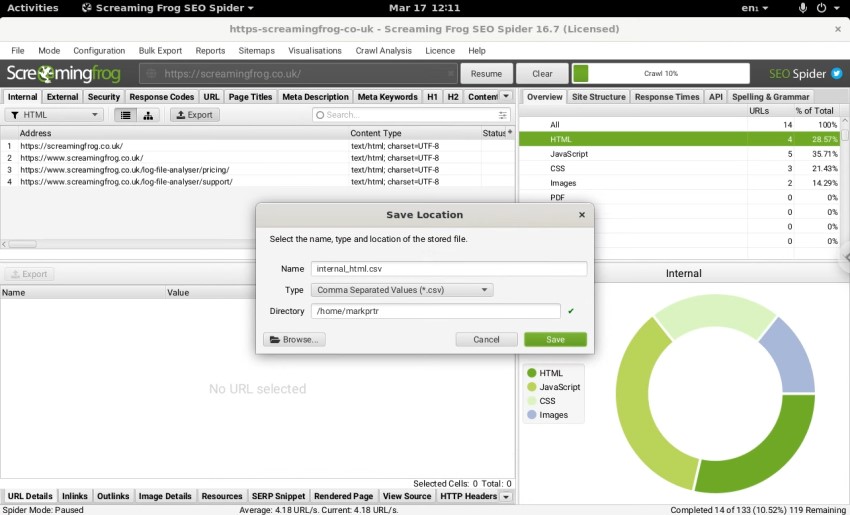Click the microphone icon in top bar
850x515 pixels.
click(x=802, y=8)
